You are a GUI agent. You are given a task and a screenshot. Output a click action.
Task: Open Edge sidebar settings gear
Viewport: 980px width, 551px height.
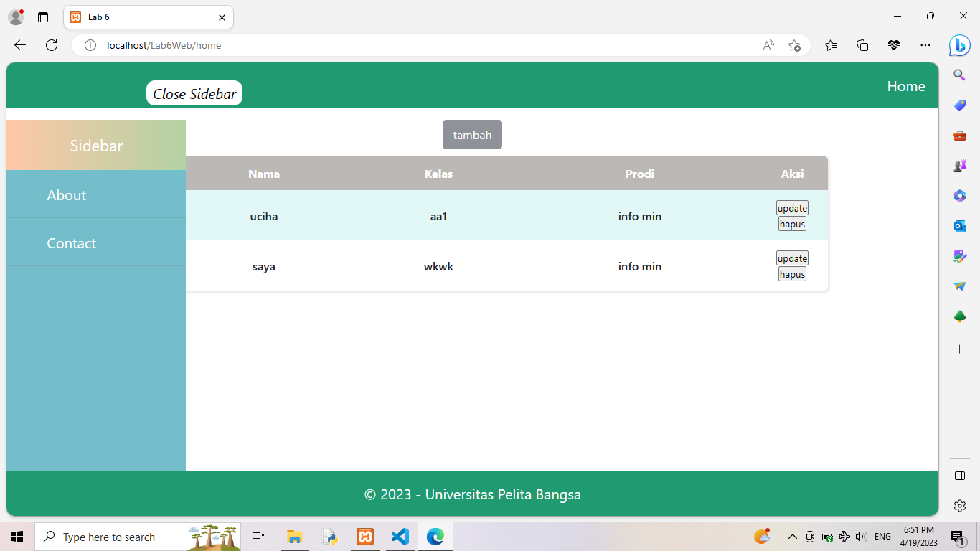[959, 505]
